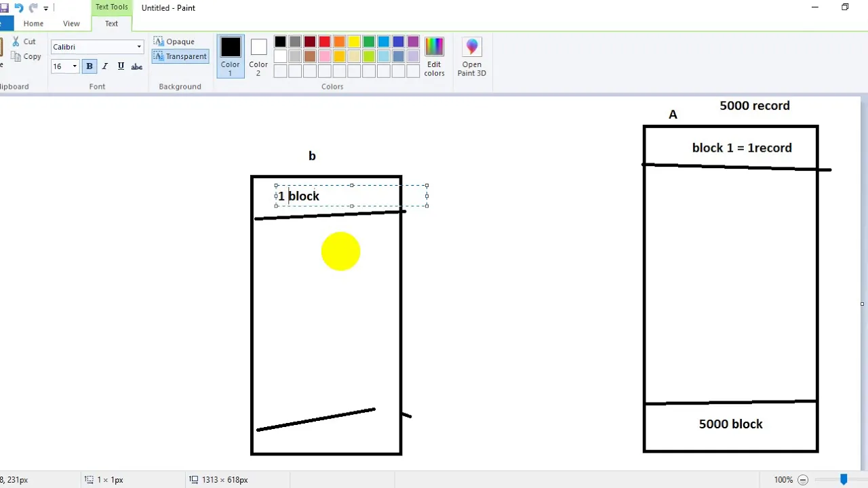Pick the black color swatch
This screenshot has height=488, width=868.
(280, 41)
